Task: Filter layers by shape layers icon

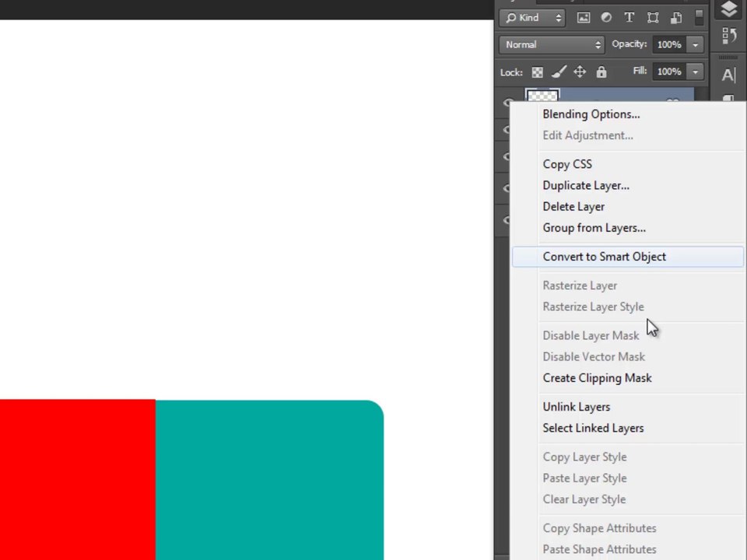Action: pyautogui.click(x=653, y=18)
